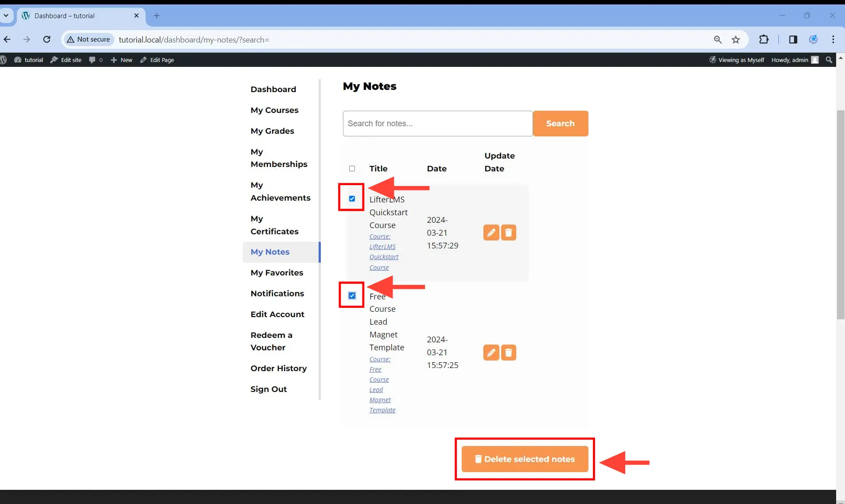
Task: Open My Favorites in sidebar
Action: pos(276,272)
